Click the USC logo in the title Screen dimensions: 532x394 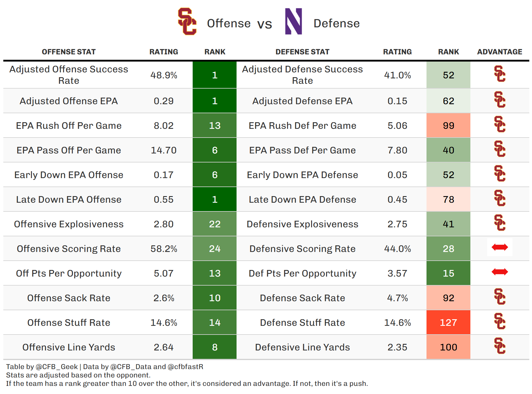187,22
